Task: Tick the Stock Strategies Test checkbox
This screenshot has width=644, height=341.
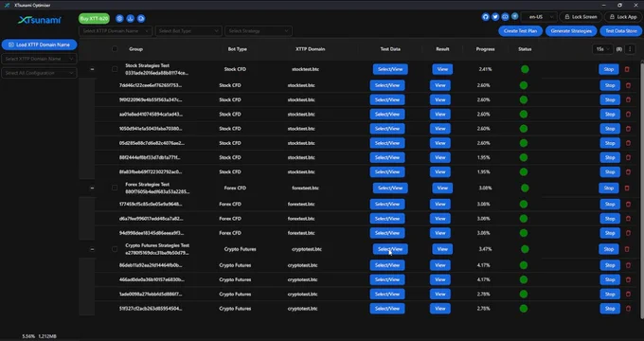Action: [x=115, y=69]
